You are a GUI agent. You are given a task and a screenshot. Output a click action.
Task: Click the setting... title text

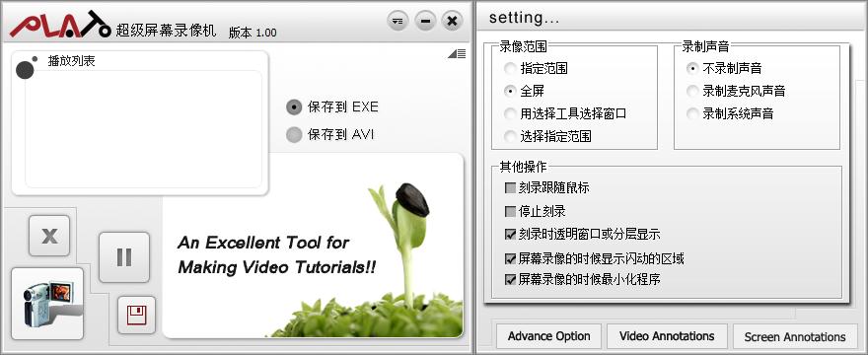[x=524, y=18]
